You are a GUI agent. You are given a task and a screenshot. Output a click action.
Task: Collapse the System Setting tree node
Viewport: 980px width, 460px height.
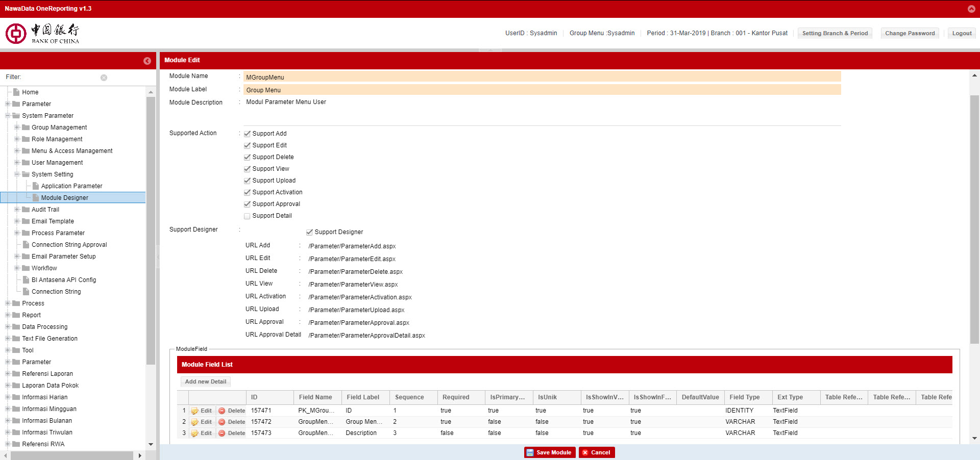[x=17, y=174]
